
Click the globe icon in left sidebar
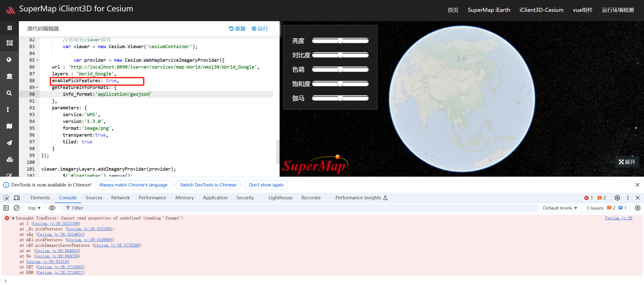coord(9,60)
